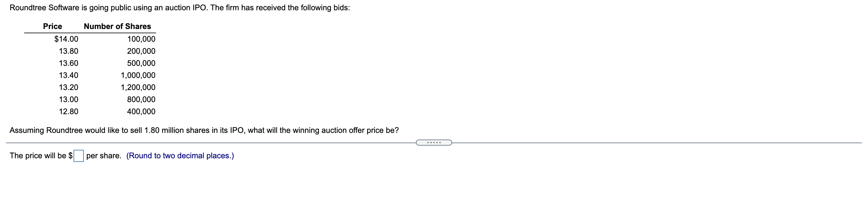Click the Price column header

(52, 26)
